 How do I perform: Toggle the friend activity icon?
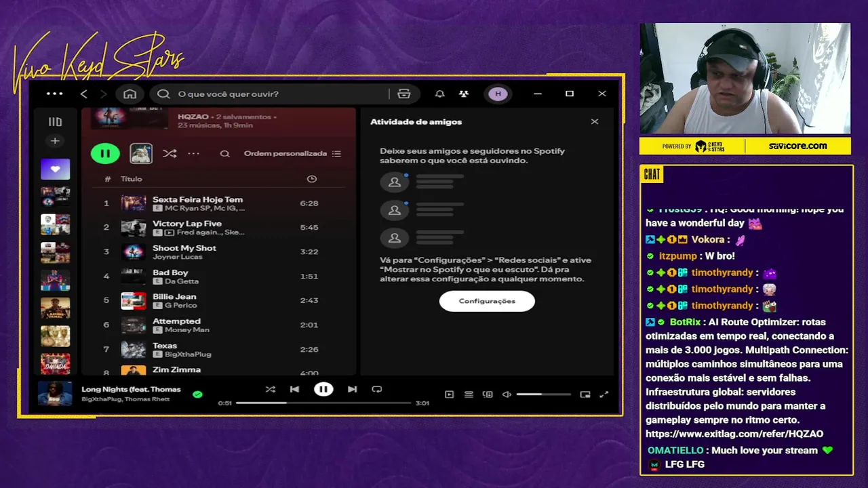point(464,94)
